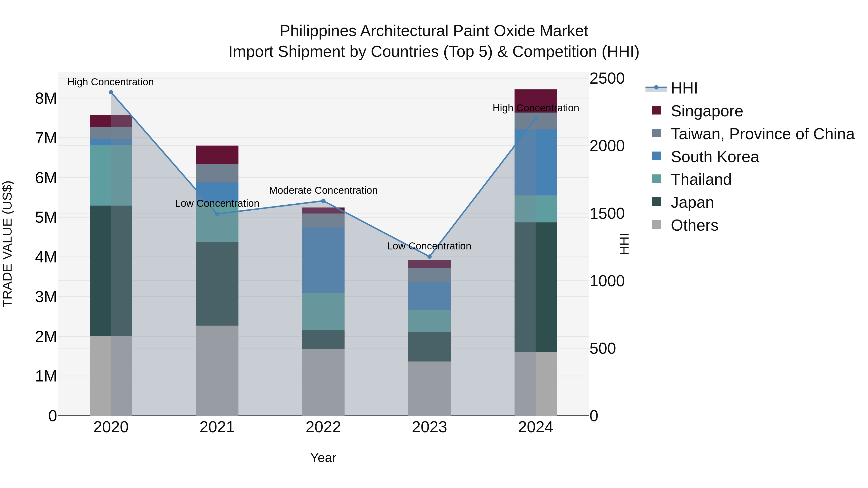868x488 pixels.
Task: Select the 2024 HHI data point
Action: tap(536, 119)
